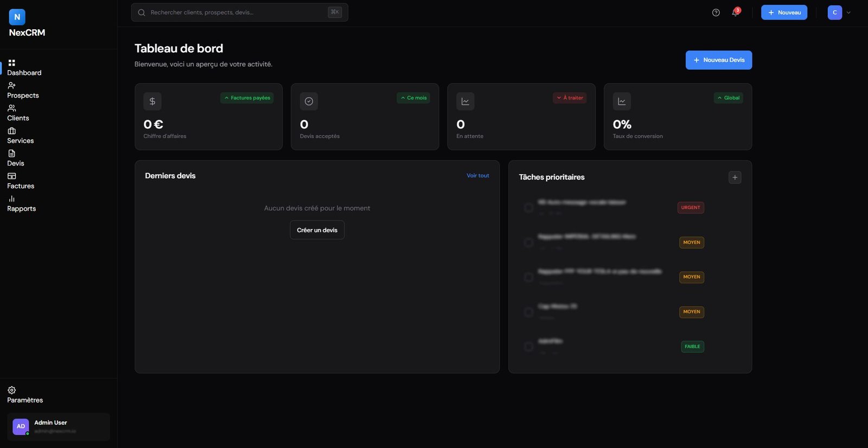Go to Factures in the sidebar
This screenshot has height=448, width=868.
tap(21, 181)
